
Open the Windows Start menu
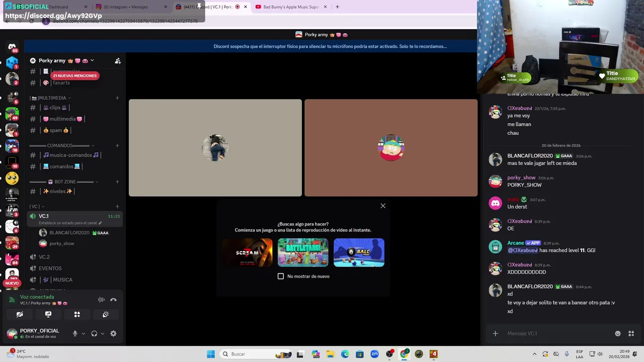point(211,354)
